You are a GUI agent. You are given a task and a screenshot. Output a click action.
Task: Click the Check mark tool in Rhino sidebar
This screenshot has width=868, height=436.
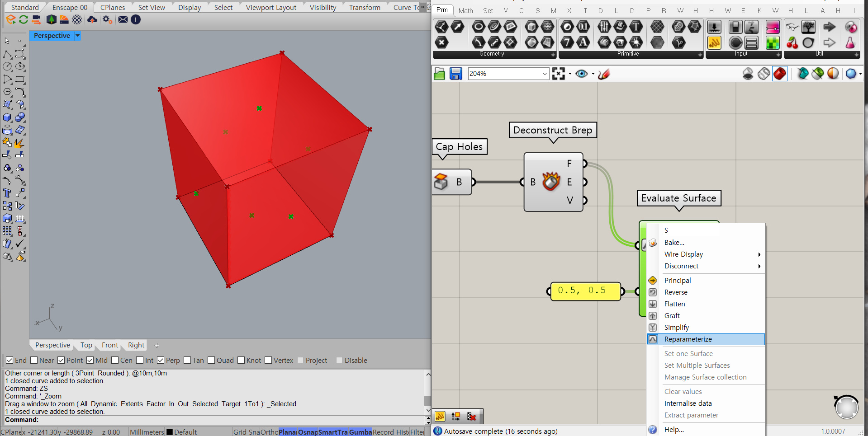[x=20, y=244]
